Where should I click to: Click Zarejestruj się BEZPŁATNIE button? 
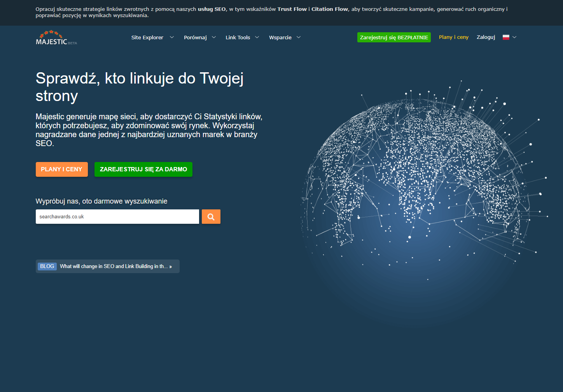pos(394,37)
